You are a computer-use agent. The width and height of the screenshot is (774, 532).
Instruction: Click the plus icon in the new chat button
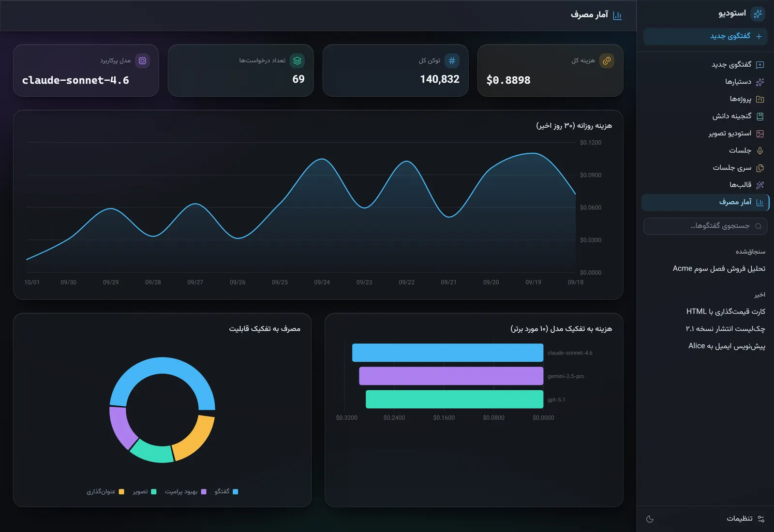pyautogui.click(x=759, y=36)
